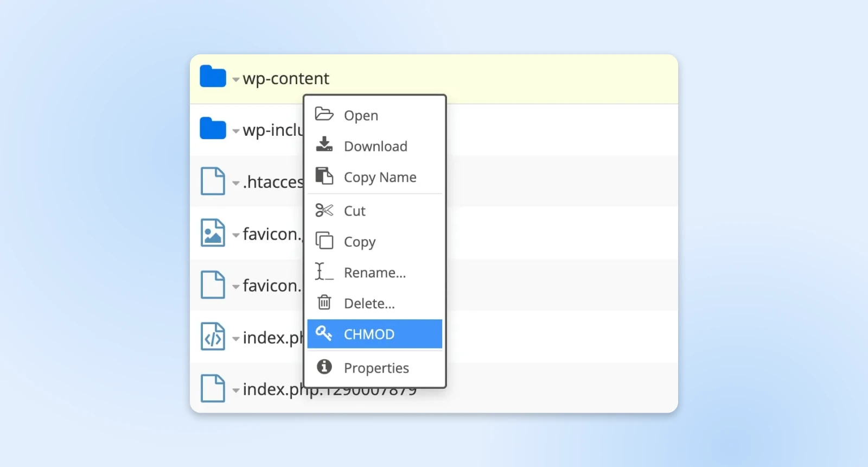Click the wp-content folder icon
Screen dimensions: 868x467
[x=213, y=76]
